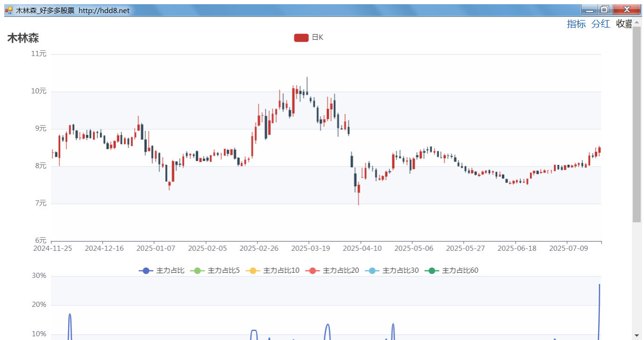The image size is (644, 340).
Task: Toggle the 主力占比20 legend line
Action: click(332, 270)
